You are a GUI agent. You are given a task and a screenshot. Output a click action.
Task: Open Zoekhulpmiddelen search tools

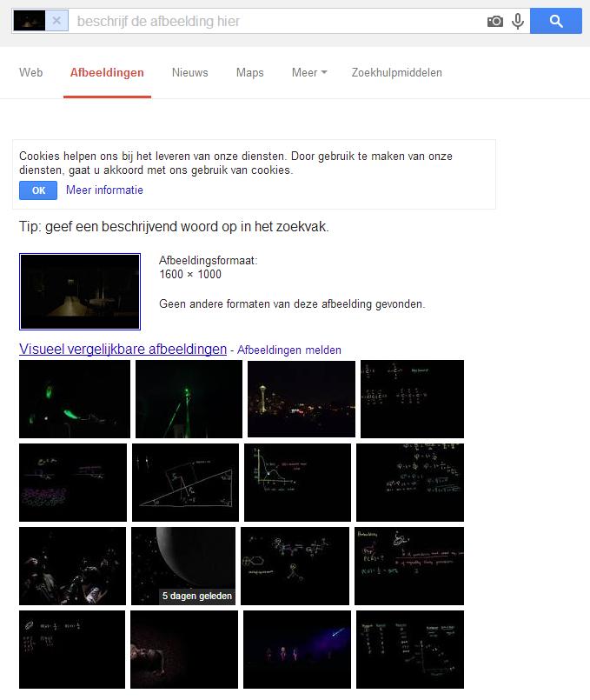396,73
